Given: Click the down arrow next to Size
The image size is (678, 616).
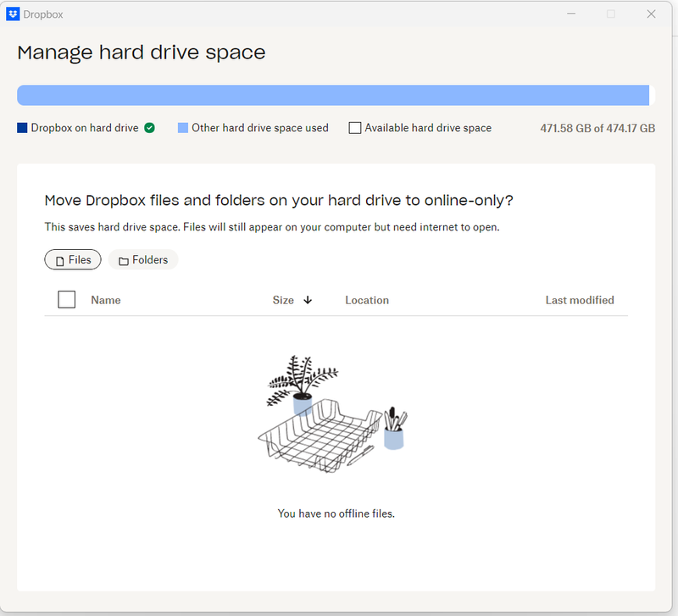Looking at the screenshot, I should [x=308, y=300].
